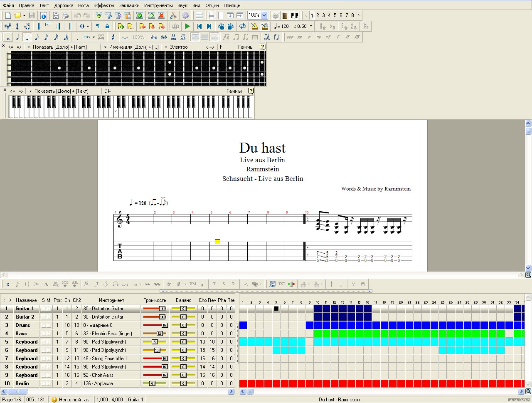Expand the tempo multiplier x 0.50 dropdown
532x403 pixels.
pos(311,26)
